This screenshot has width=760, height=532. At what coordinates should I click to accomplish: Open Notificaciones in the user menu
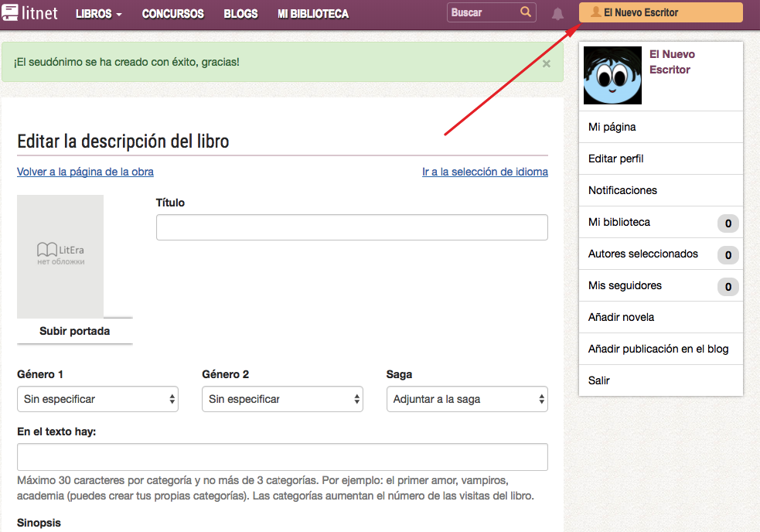pyautogui.click(x=660, y=190)
